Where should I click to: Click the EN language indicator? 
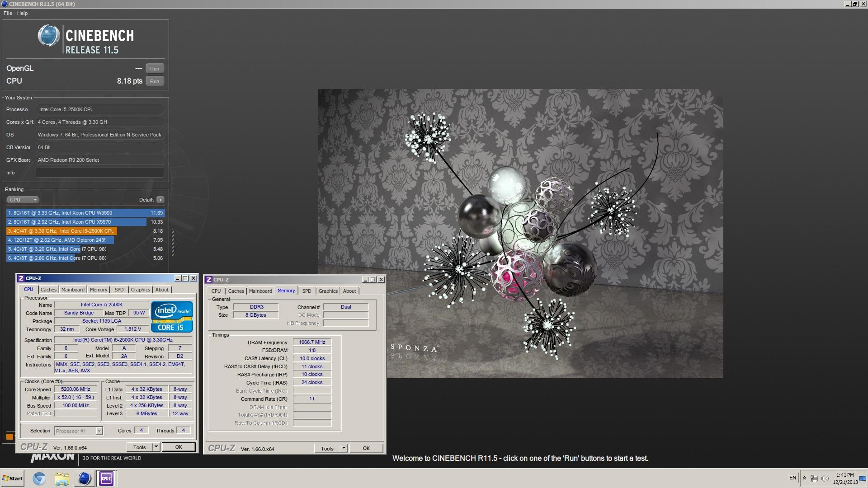793,478
